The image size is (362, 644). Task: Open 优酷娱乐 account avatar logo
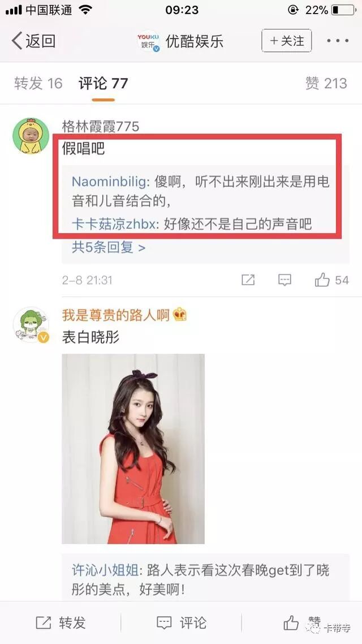[148, 41]
